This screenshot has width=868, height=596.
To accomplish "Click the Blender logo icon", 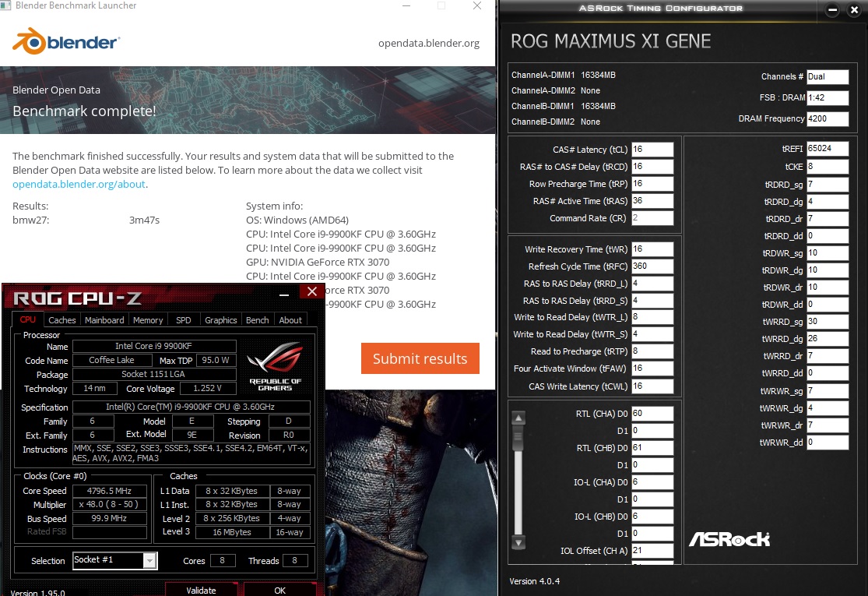I will coord(29,41).
